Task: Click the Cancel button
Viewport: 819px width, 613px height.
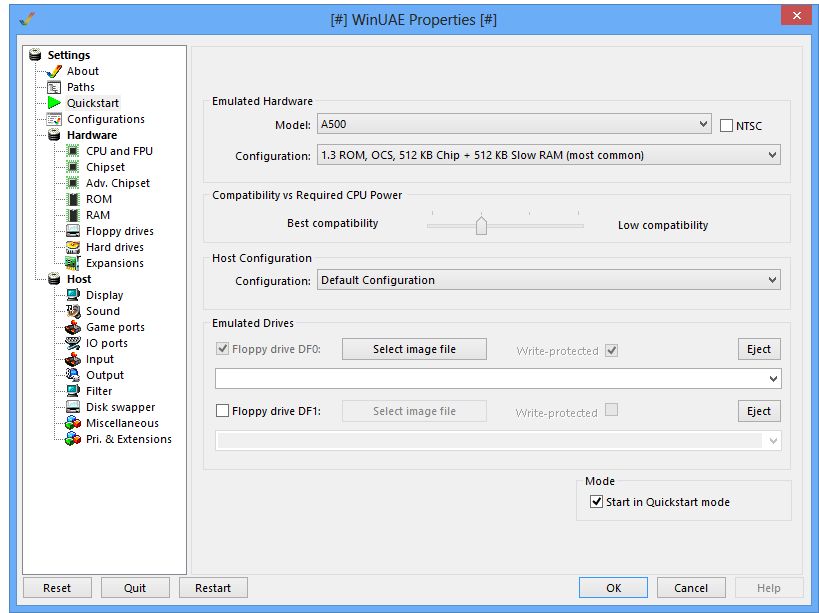Action: click(x=691, y=588)
